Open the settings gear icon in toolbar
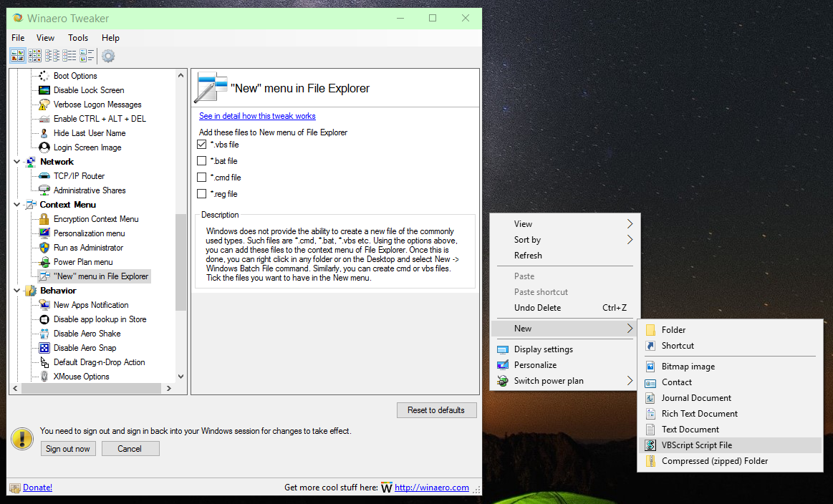Viewport: 833px width, 504px height. 108,56
